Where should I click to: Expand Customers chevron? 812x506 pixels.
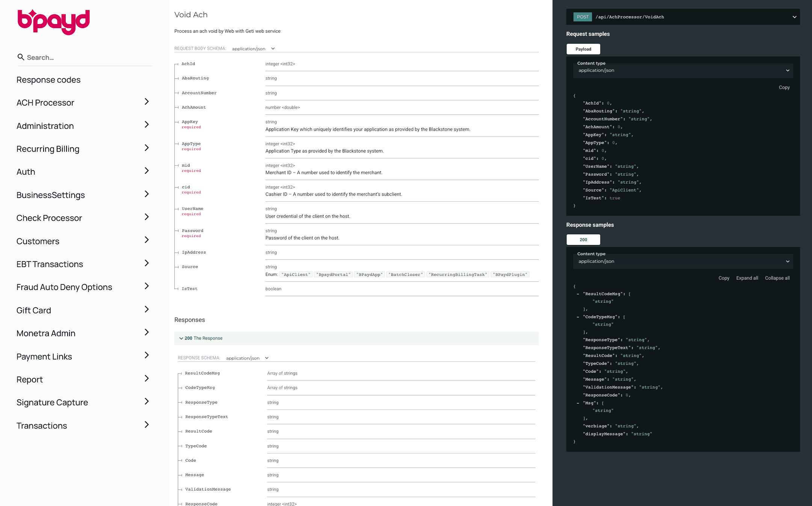147,240
